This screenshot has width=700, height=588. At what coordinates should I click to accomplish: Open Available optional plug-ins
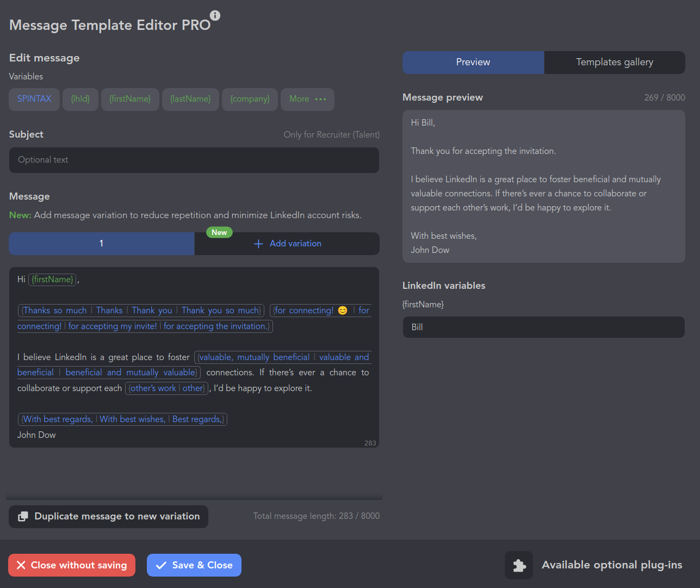(x=611, y=565)
